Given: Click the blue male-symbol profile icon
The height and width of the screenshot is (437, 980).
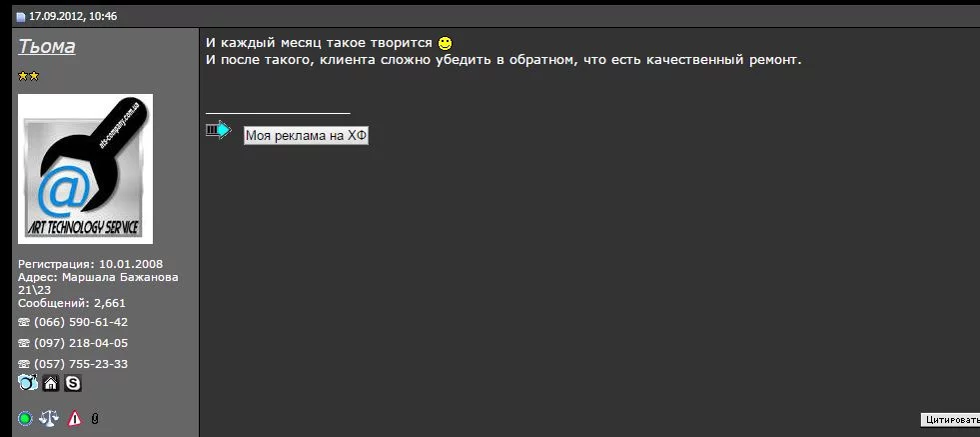Looking at the screenshot, I should click(x=27, y=383).
